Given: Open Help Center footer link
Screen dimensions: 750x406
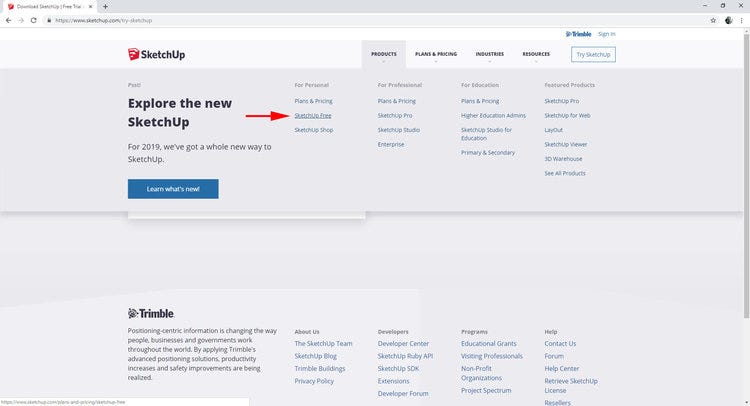Looking at the screenshot, I should (x=562, y=368).
